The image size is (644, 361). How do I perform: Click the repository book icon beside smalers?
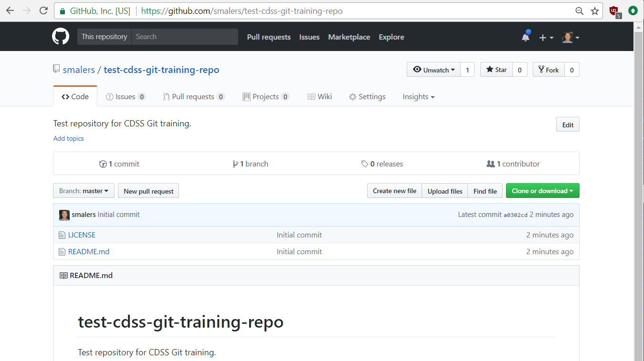(x=56, y=69)
